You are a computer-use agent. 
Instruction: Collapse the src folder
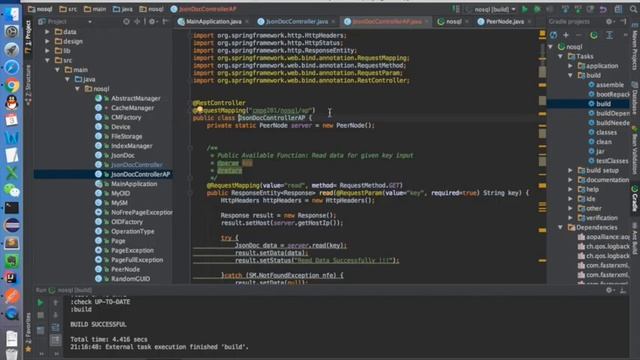tap(48, 60)
